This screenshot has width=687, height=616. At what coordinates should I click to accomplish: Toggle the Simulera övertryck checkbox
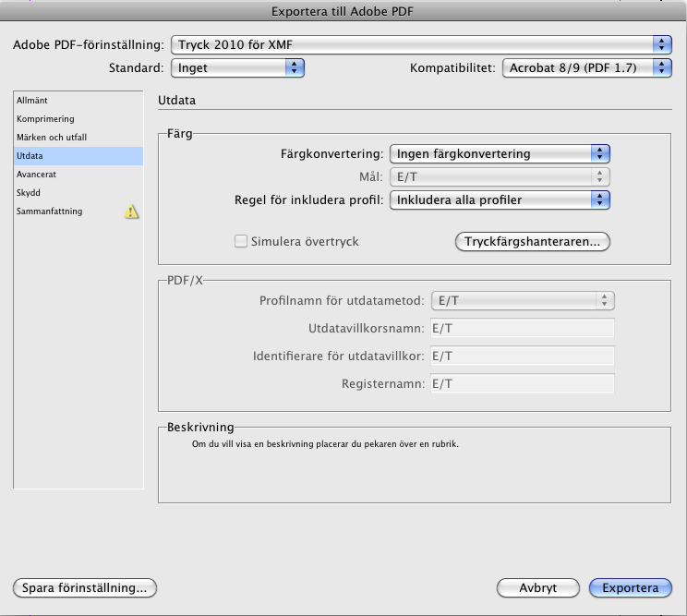241,241
